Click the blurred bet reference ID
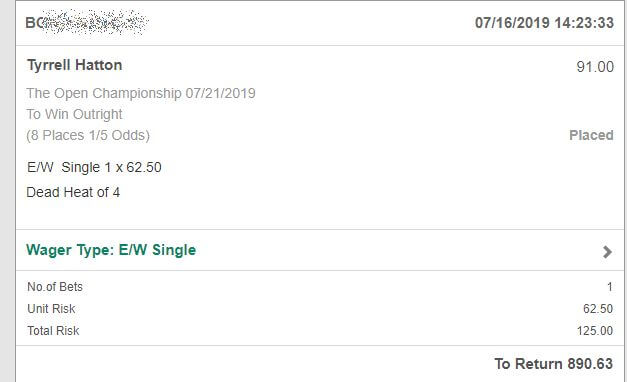The image size is (627, 382). coord(87,22)
